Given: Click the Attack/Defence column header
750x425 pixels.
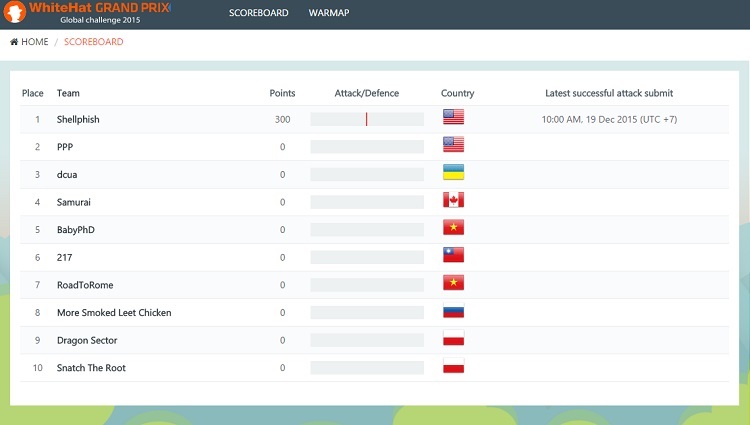Looking at the screenshot, I should pyautogui.click(x=367, y=93).
